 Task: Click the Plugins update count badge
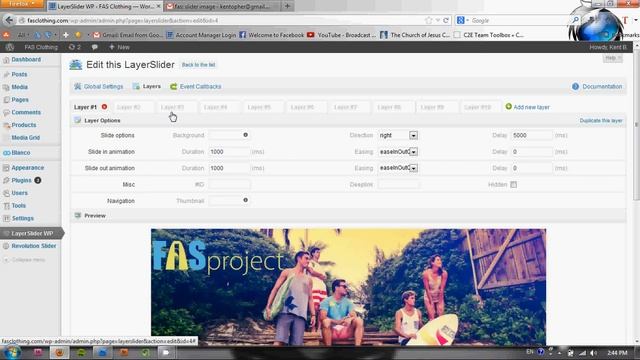coord(38,180)
